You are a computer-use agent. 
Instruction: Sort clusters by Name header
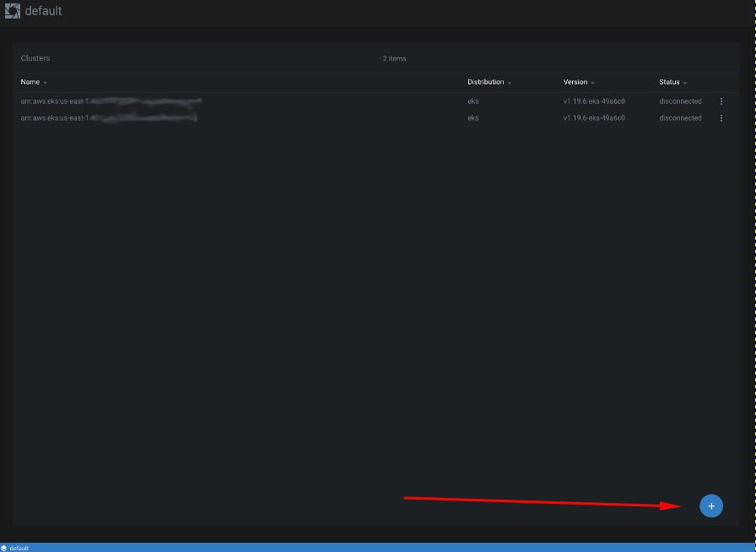tap(30, 82)
